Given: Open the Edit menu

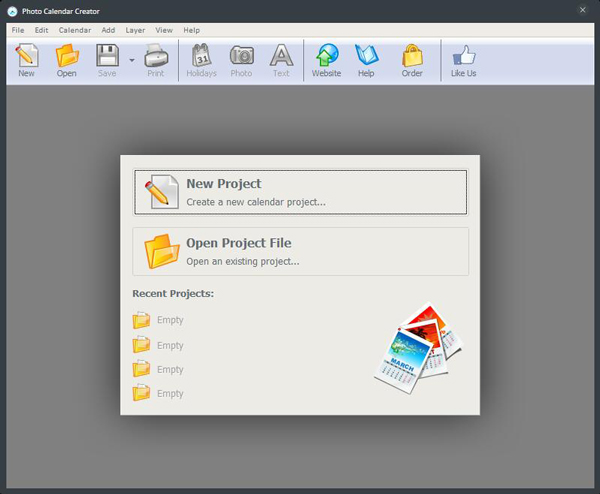Looking at the screenshot, I should pos(41,30).
